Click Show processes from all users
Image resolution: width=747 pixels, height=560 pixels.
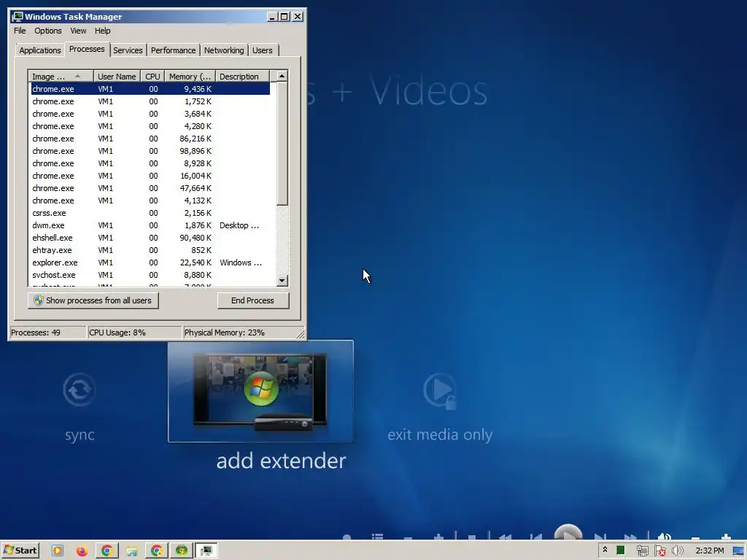pyautogui.click(x=93, y=300)
